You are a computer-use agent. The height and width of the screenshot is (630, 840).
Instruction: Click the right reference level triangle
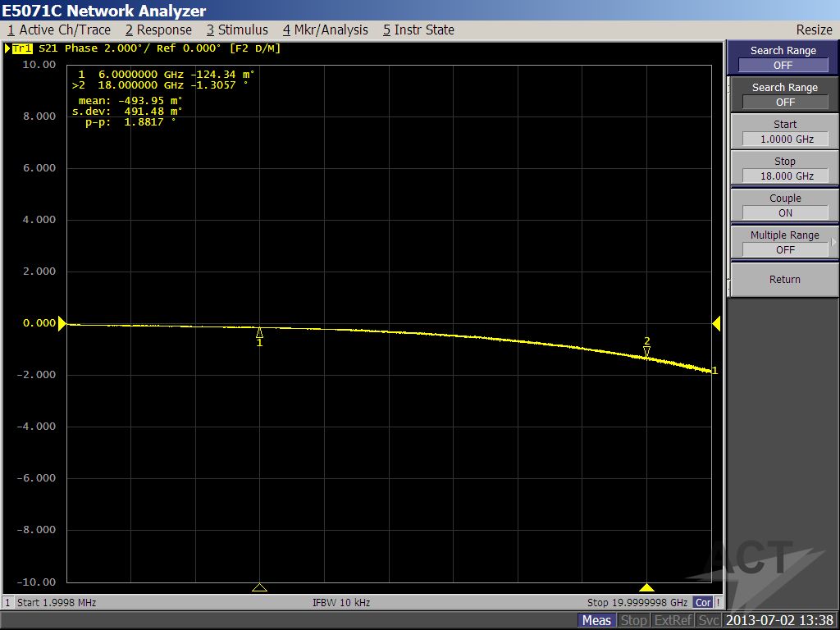[716, 324]
